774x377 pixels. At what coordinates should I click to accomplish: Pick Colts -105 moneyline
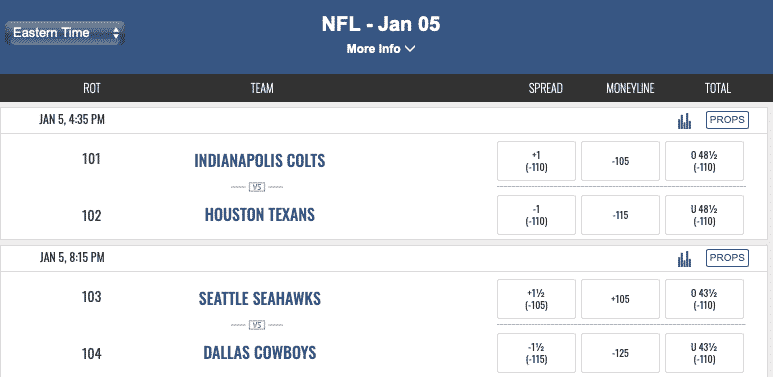coord(620,161)
